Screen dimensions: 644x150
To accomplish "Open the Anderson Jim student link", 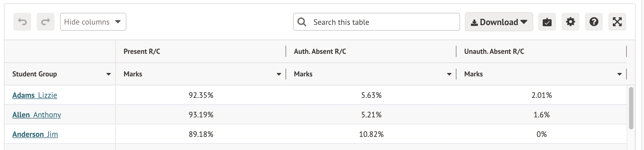I will tap(35, 134).
